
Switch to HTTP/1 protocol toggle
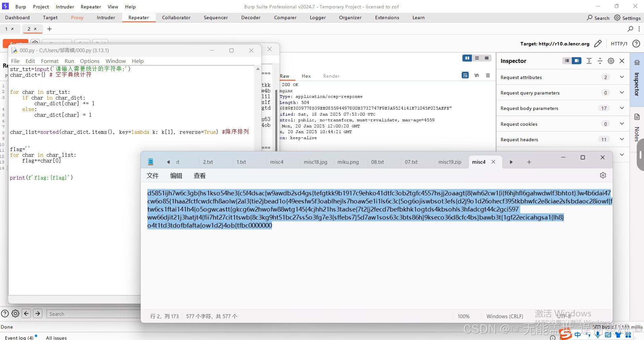click(619, 44)
